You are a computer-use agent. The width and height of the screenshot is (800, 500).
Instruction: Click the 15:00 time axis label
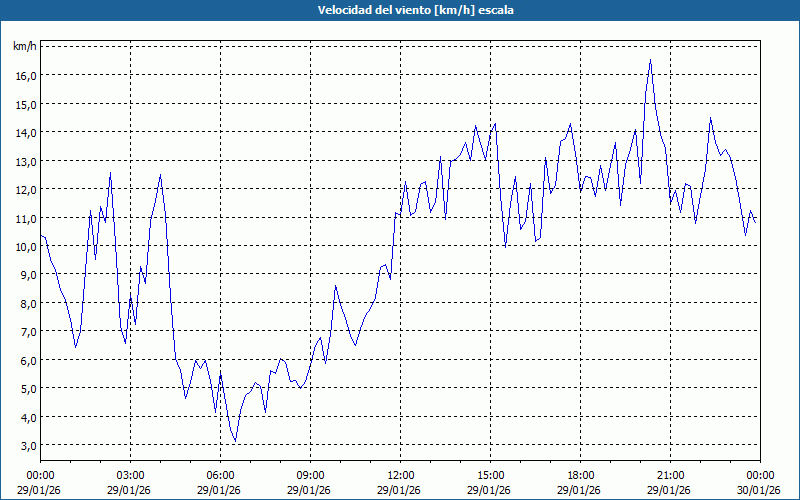tap(490, 474)
